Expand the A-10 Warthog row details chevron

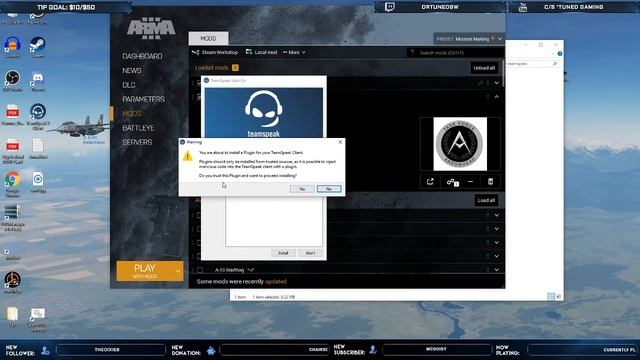497,270
